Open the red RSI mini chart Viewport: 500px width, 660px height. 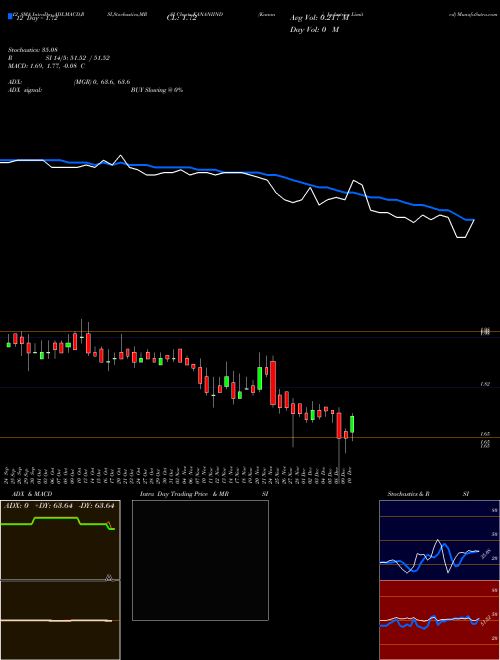tap(439, 620)
